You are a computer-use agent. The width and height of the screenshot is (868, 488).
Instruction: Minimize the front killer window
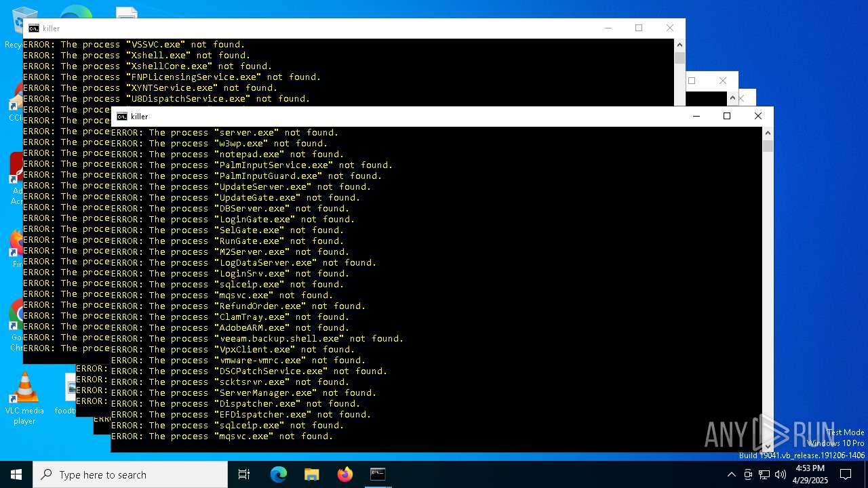pos(696,116)
